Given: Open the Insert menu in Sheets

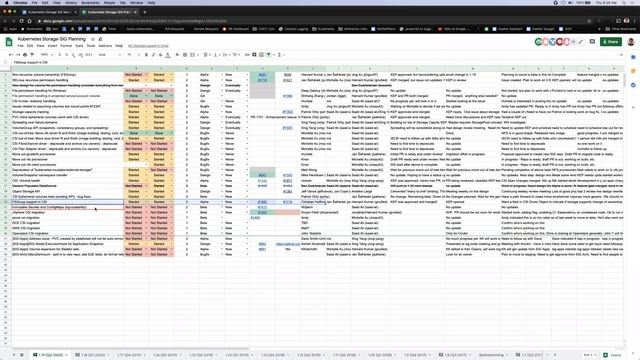Looking at the screenshot, I should coord(52,46).
